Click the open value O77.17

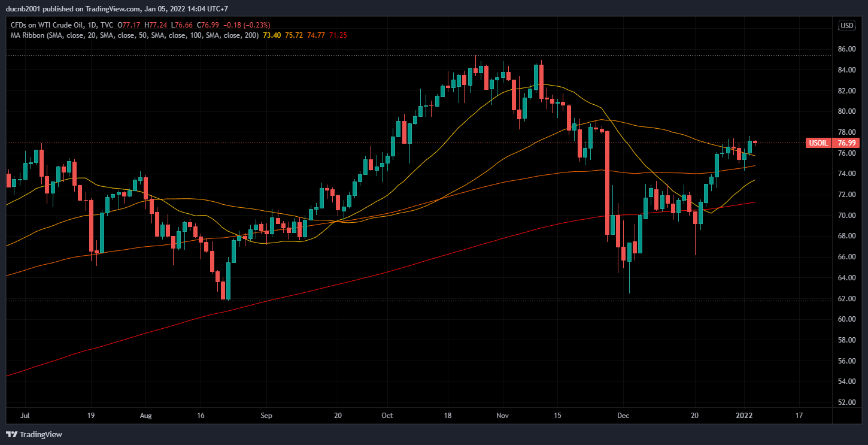(x=130, y=25)
